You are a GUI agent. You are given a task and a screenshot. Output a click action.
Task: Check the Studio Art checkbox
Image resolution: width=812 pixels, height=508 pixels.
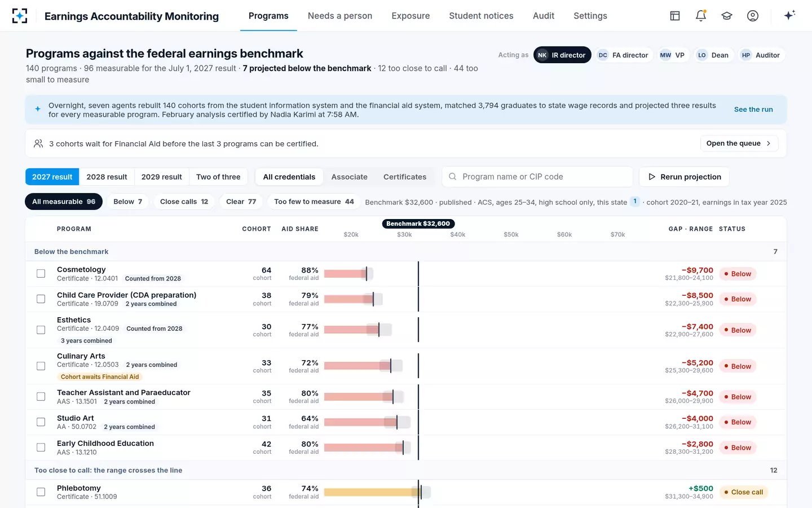tap(41, 422)
